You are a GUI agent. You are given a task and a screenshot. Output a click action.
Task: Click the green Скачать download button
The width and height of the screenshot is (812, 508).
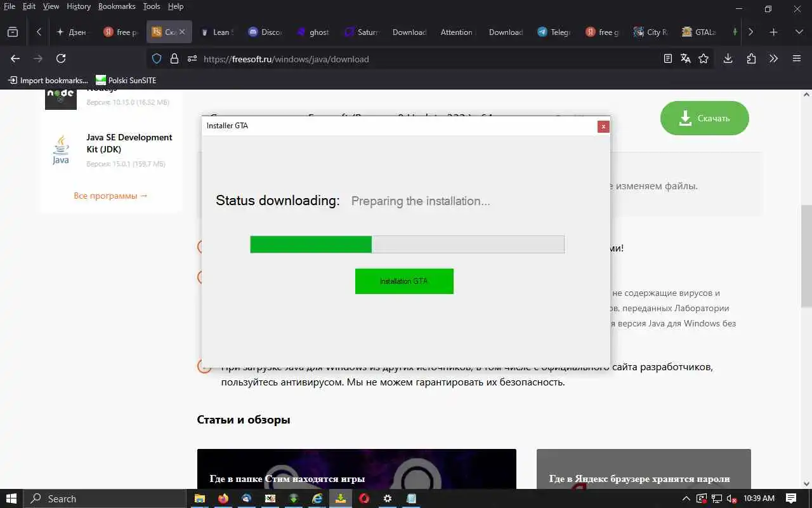(704, 118)
